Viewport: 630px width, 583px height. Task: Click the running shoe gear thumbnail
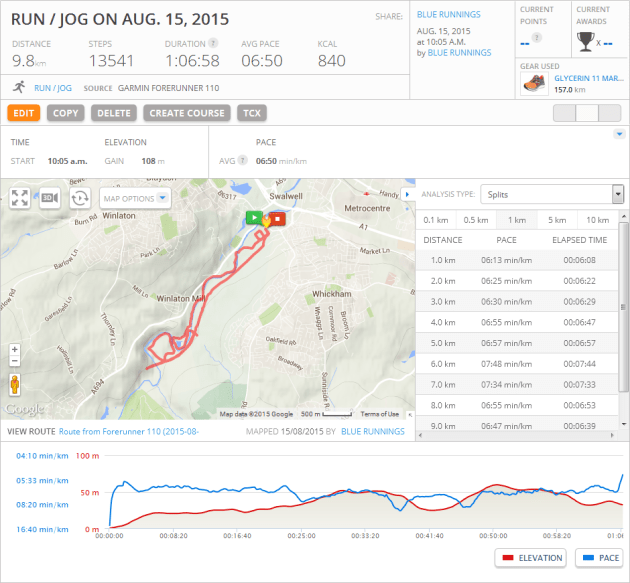pos(533,83)
